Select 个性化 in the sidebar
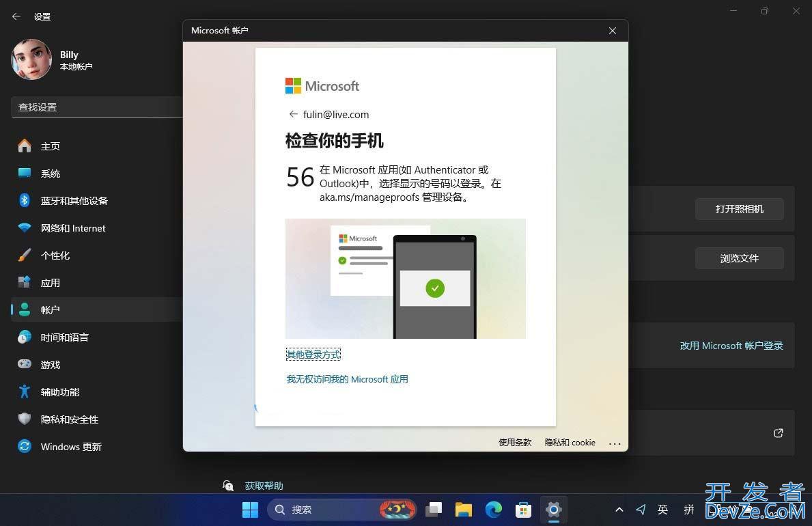This screenshot has height=526, width=812. tap(55, 255)
